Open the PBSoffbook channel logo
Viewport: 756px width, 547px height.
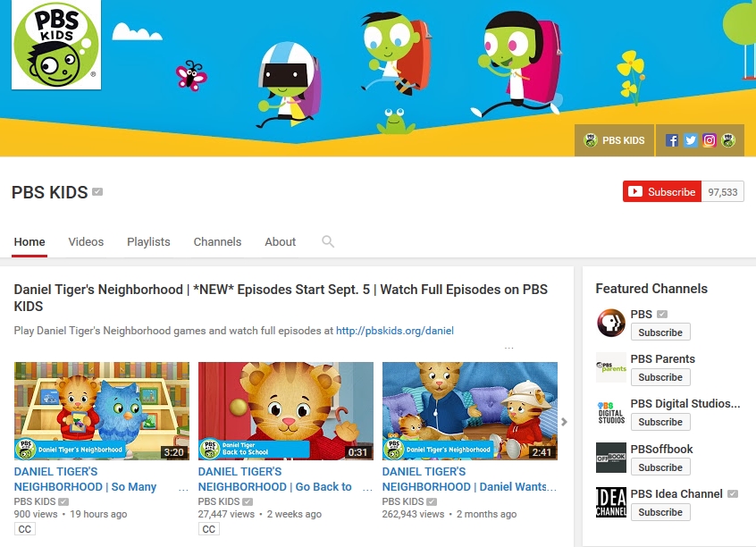pyautogui.click(x=611, y=458)
